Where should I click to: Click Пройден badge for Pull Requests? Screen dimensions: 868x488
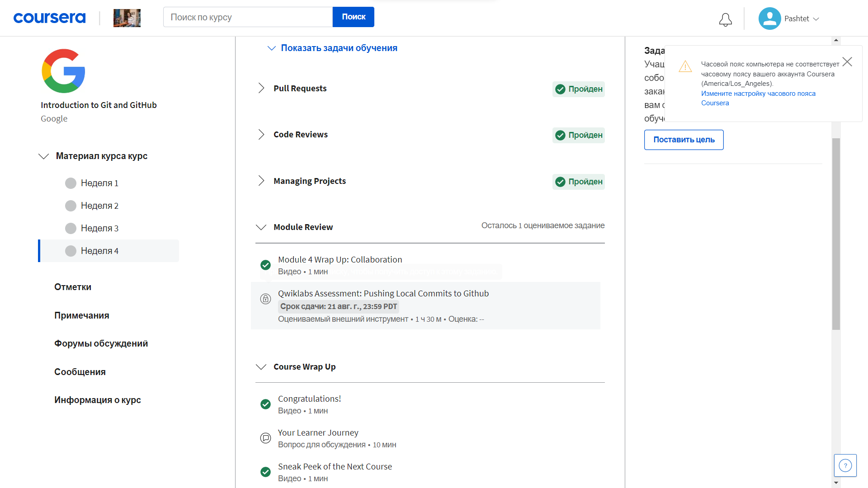point(578,89)
